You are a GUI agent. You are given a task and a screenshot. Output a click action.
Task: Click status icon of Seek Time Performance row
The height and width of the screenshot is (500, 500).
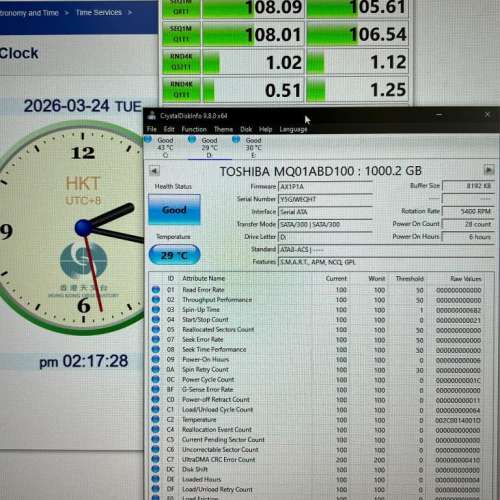(156, 349)
